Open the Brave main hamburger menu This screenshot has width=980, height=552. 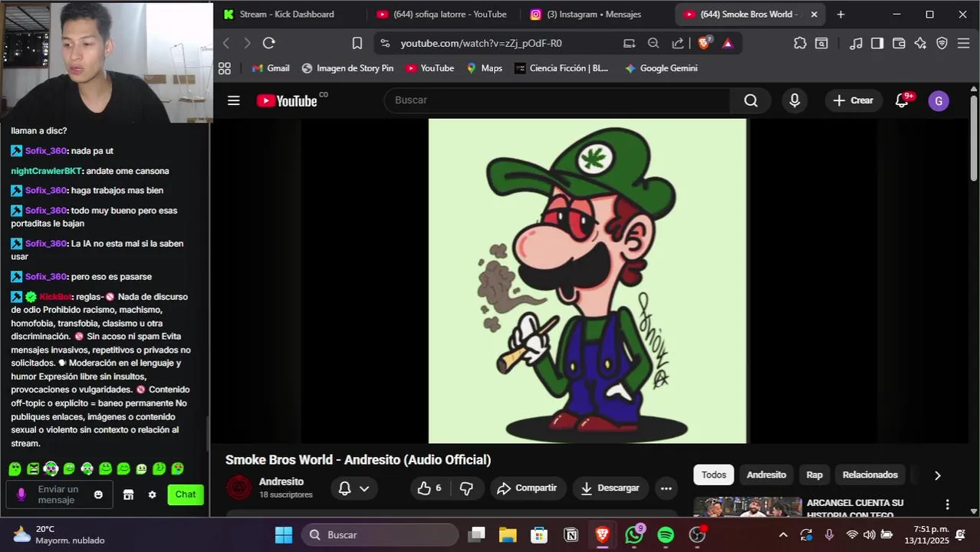pyautogui.click(x=964, y=44)
